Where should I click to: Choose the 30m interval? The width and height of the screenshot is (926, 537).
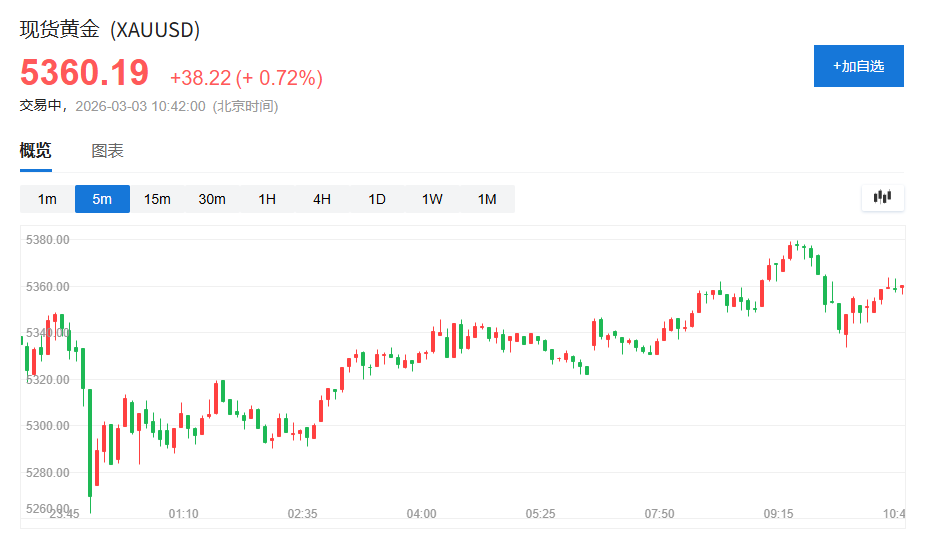(212, 199)
